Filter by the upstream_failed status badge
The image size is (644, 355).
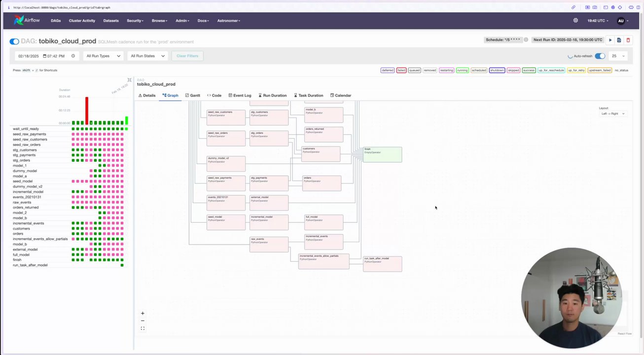point(600,70)
